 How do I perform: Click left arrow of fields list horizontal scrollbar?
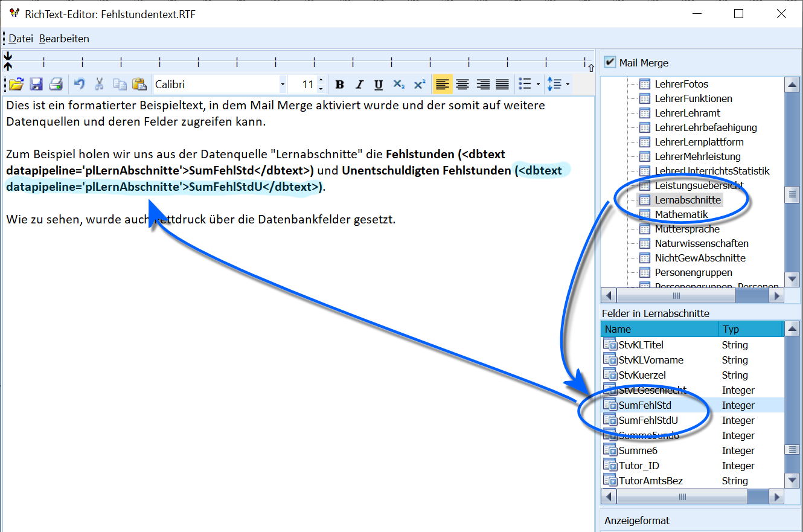[x=609, y=497]
